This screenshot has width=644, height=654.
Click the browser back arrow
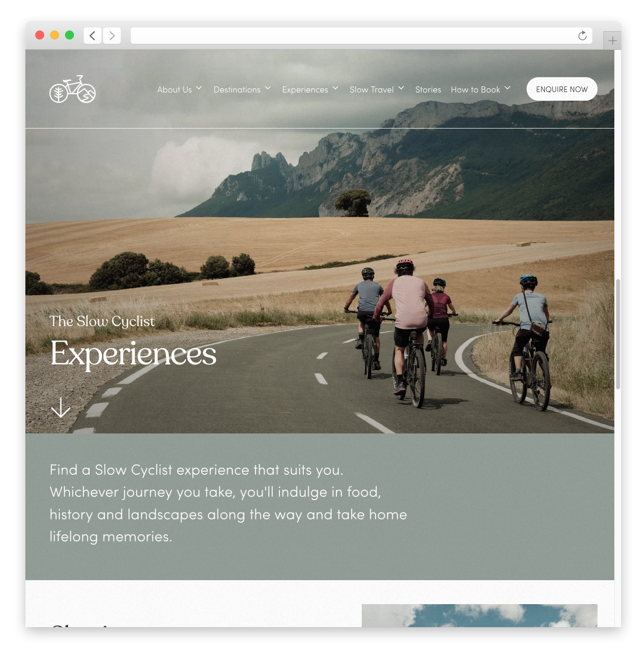pos(92,35)
